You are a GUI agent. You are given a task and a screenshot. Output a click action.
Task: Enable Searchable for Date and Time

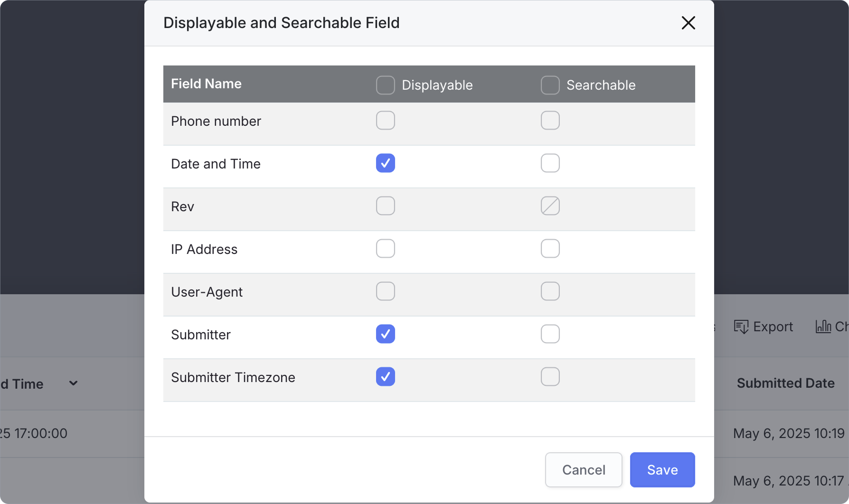(x=550, y=163)
